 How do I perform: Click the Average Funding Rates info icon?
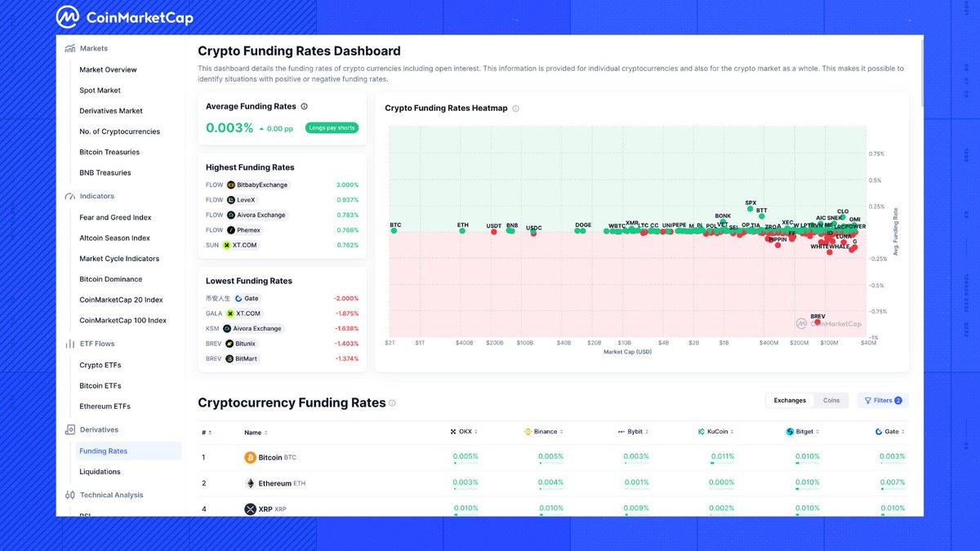pos(304,106)
